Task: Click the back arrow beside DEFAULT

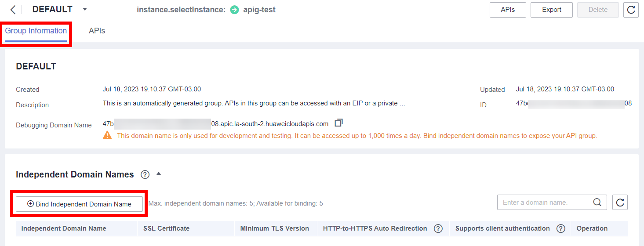Action: 13,10
